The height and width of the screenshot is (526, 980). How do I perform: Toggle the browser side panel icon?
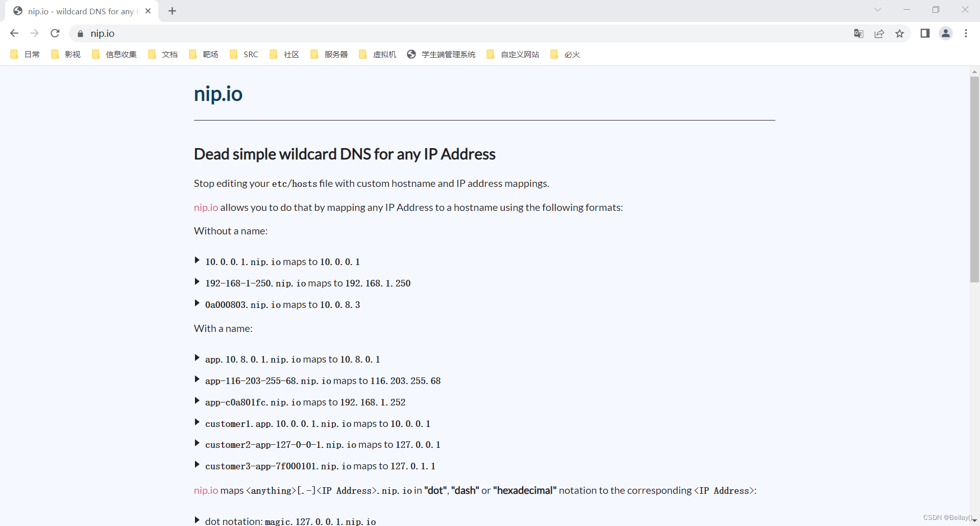point(925,33)
